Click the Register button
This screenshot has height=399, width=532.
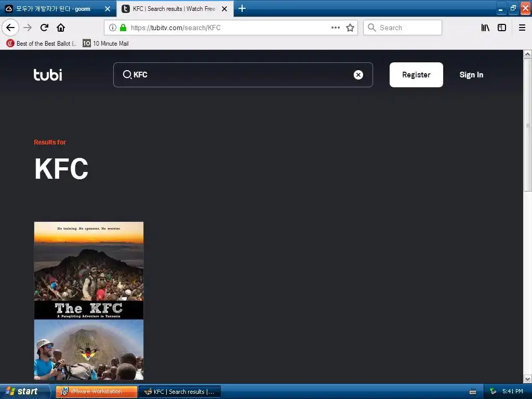[x=416, y=75]
